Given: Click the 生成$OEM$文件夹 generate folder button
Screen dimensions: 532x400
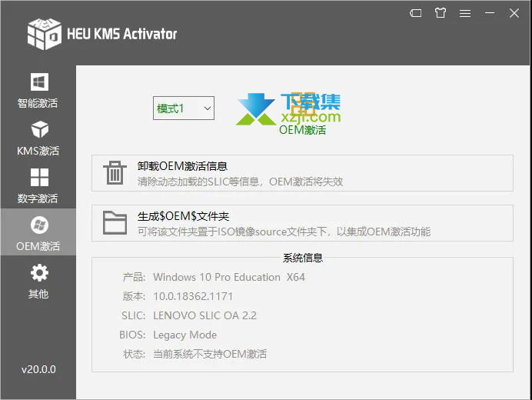Looking at the screenshot, I should [x=302, y=223].
